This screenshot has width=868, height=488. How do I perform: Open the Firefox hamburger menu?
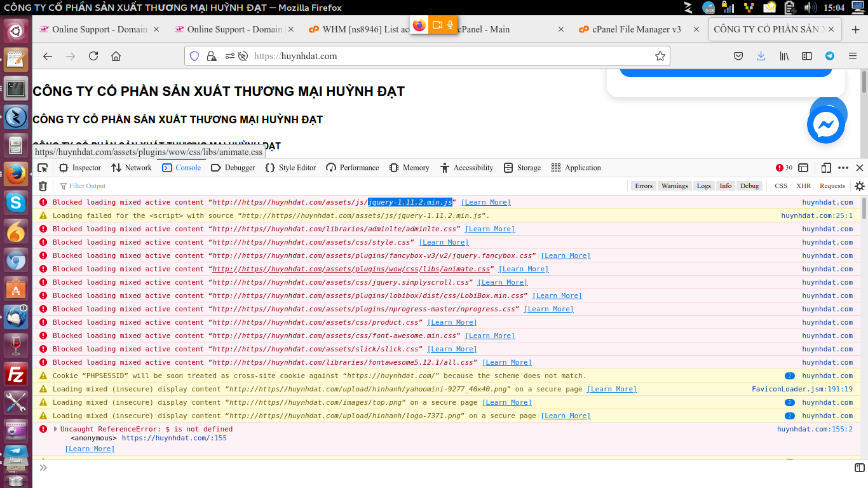click(x=853, y=56)
